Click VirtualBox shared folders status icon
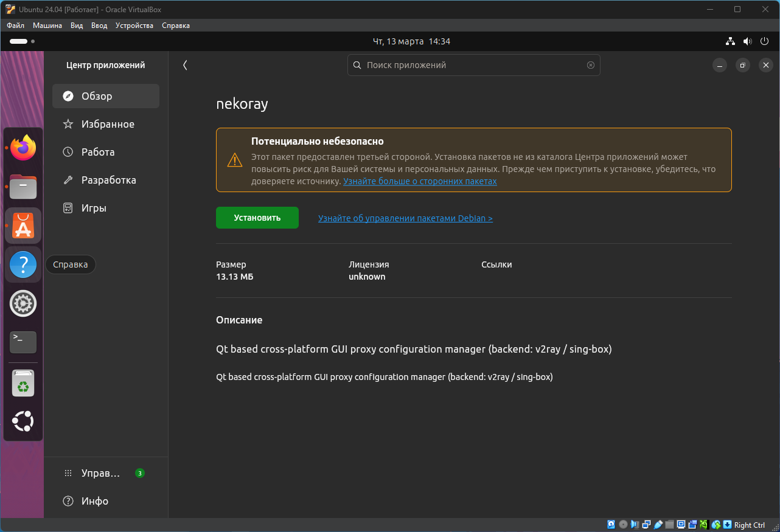This screenshot has width=780, height=532. coord(669,525)
